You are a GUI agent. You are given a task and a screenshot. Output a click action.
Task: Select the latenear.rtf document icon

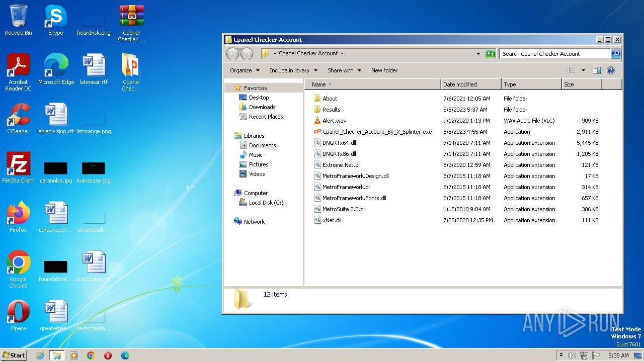(94, 69)
